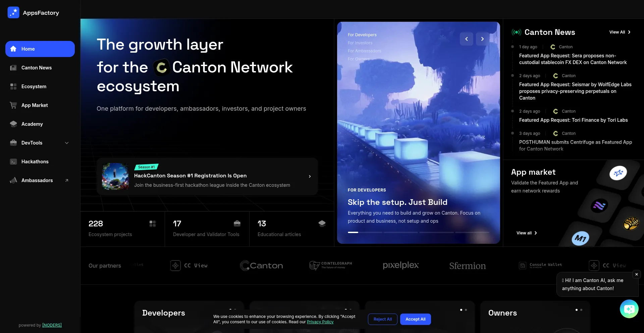Image resolution: width=644 pixels, height=333 pixels.
Task: Select the For Owners slide tab
Action: click(x=359, y=59)
